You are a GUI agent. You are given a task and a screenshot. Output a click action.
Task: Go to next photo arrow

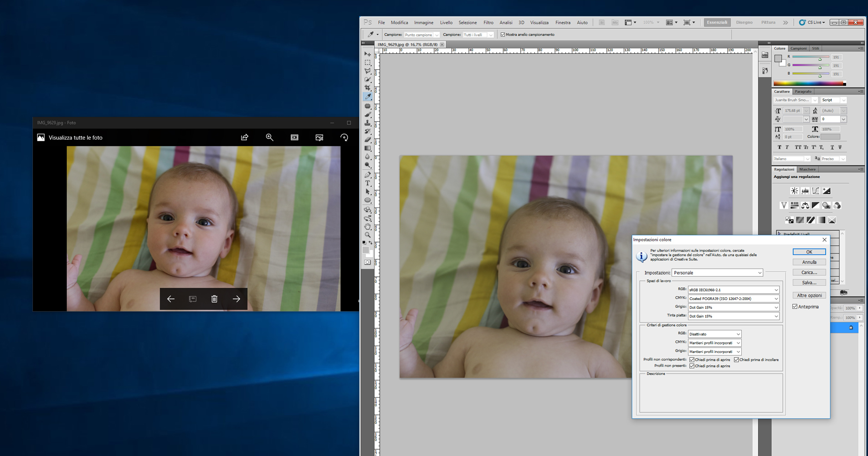tap(236, 299)
